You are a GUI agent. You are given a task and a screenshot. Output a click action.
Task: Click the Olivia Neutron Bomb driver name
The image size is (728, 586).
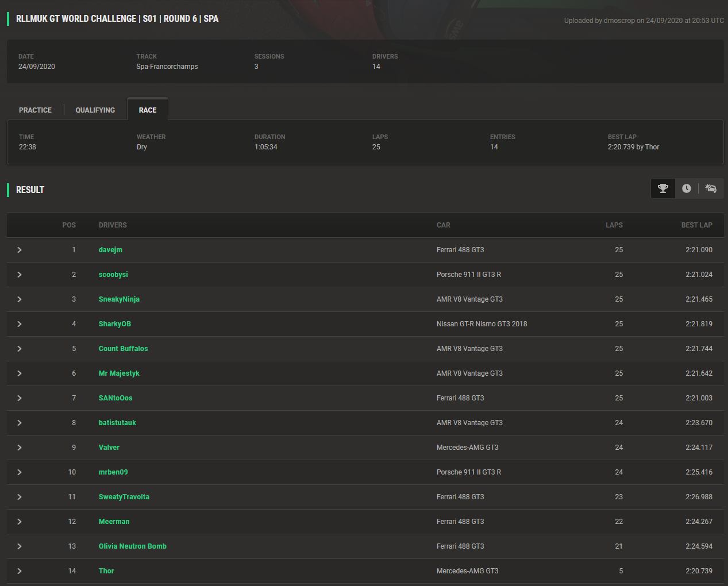click(133, 546)
